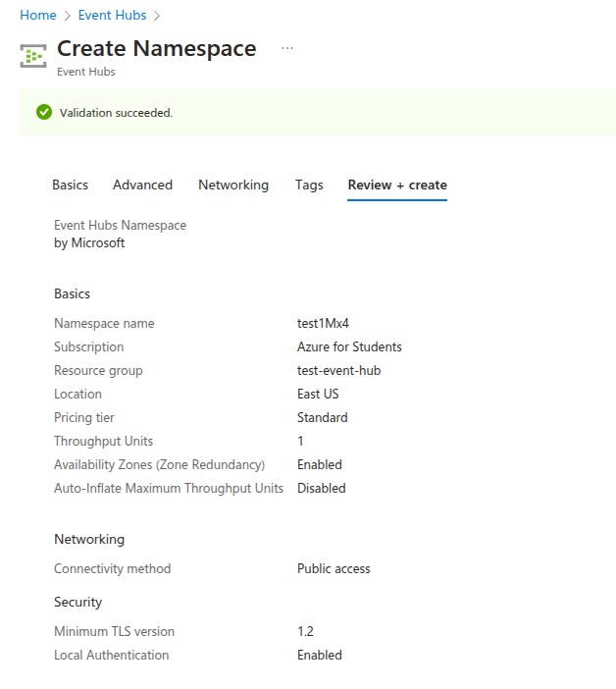Select namespace name value 'test1Mx4'
The width and height of the screenshot is (616, 689).
pyautogui.click(x=323, y=324)
